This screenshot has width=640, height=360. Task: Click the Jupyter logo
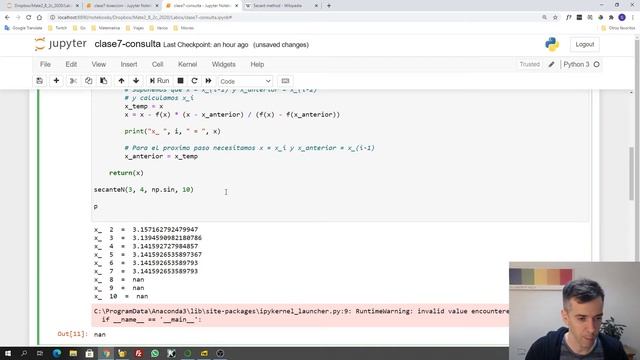61,44
